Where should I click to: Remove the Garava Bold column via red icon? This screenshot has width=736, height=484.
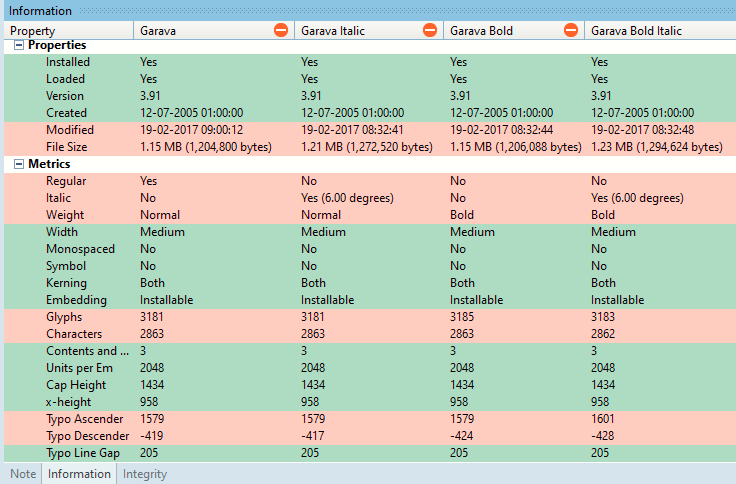coord(571,31)
